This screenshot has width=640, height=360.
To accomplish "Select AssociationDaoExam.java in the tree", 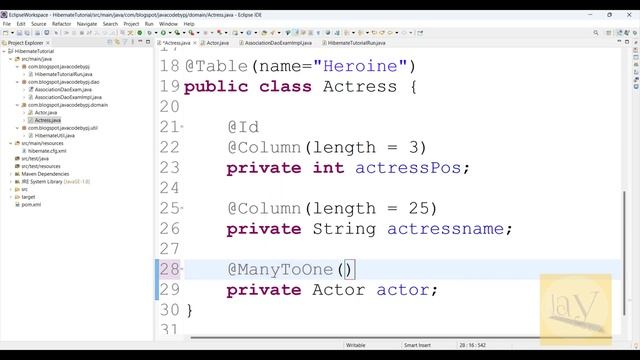I will 63,90.
